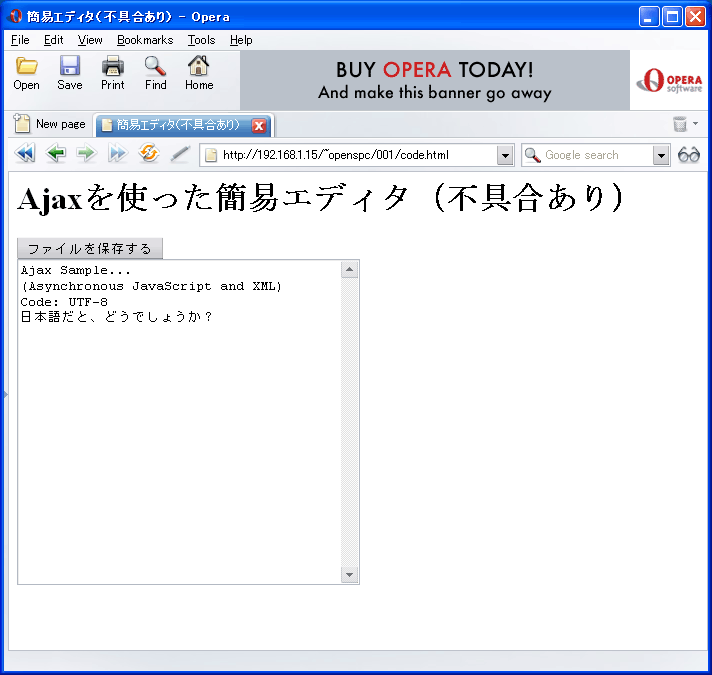Click the New page button label
This screenshot has width=712, height=675.
(60, 124)
